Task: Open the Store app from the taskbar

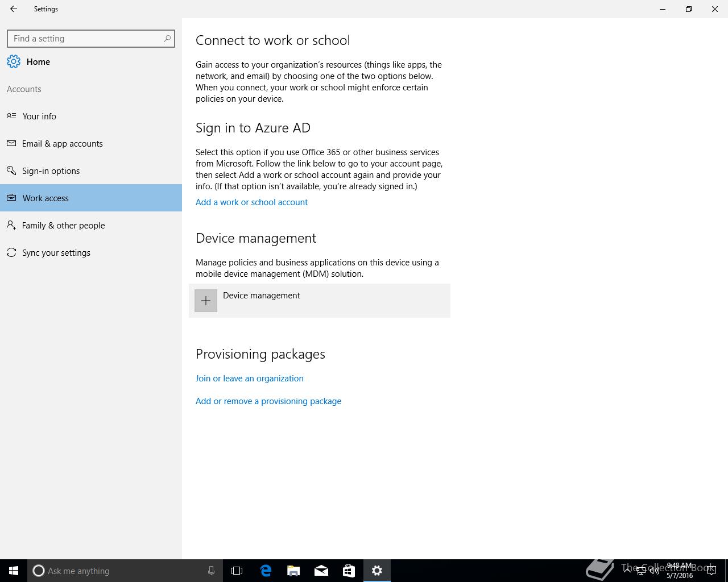Action: (x=349, y=571)
